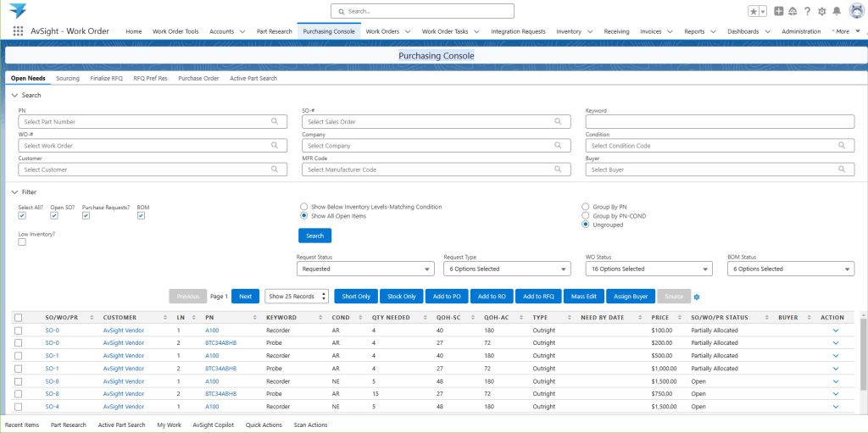The image size is (868, 433).
Task: Click the magnifier in MFR Code field
Action: [x=558, y=169]
